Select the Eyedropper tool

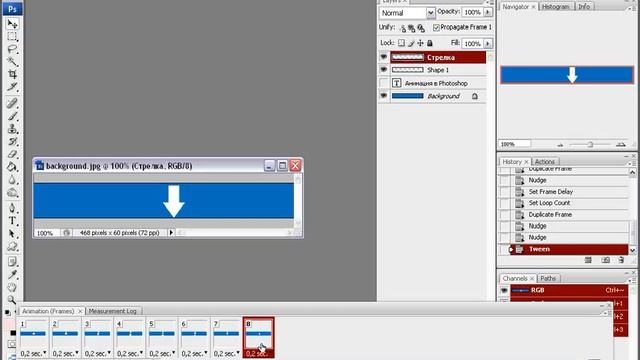click(x=12, y=274)
